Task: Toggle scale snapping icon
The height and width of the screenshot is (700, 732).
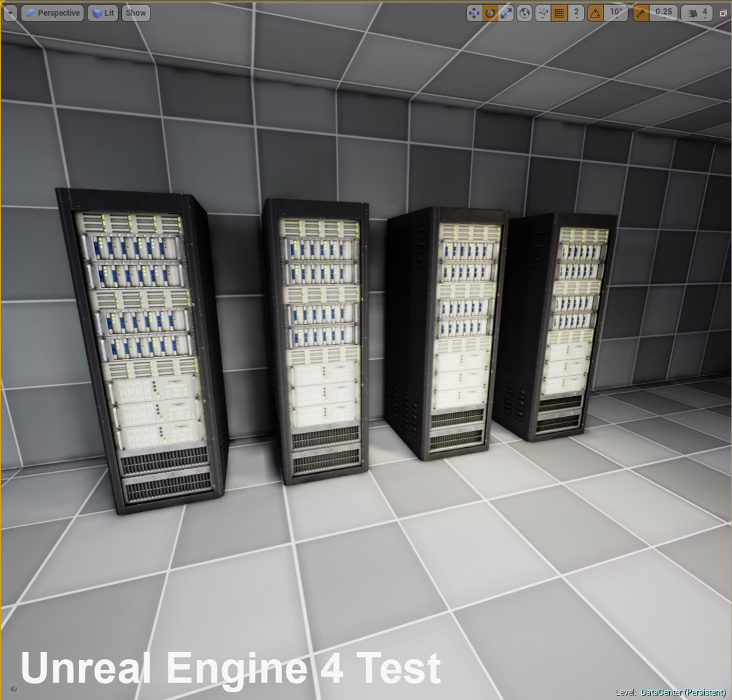Action: coord(641,13)
